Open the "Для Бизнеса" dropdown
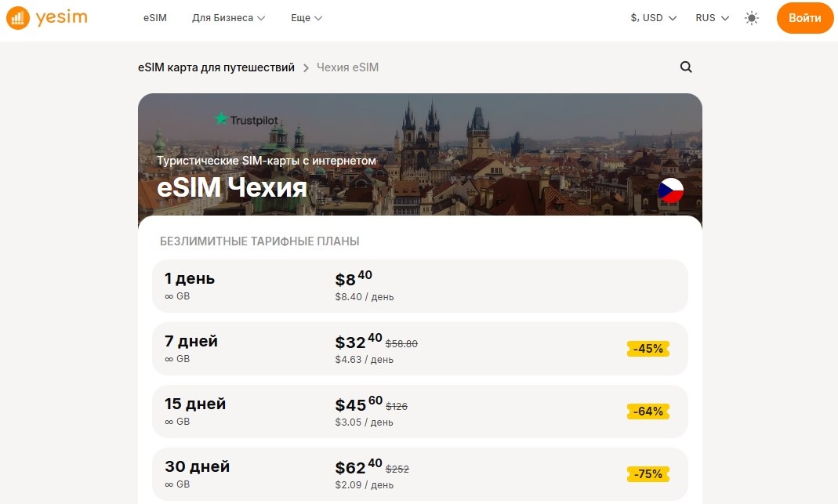Screen dimensions: 838x504 [228, 17]
